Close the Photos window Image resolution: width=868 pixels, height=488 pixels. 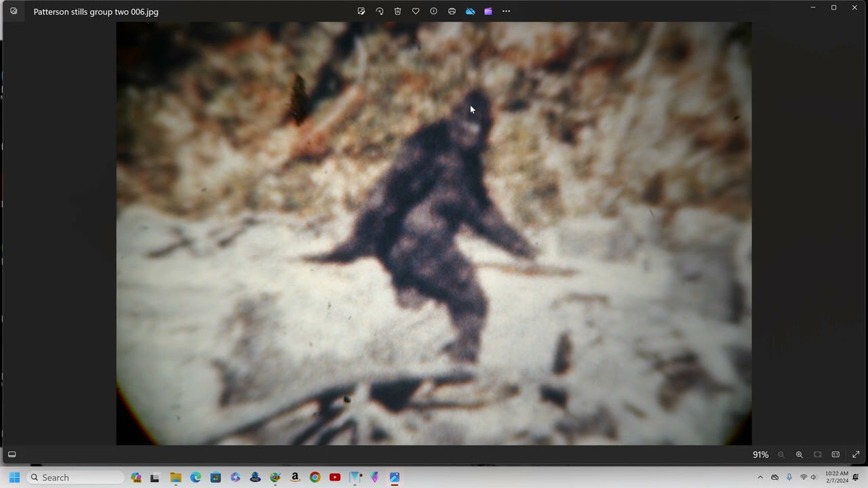854,7
